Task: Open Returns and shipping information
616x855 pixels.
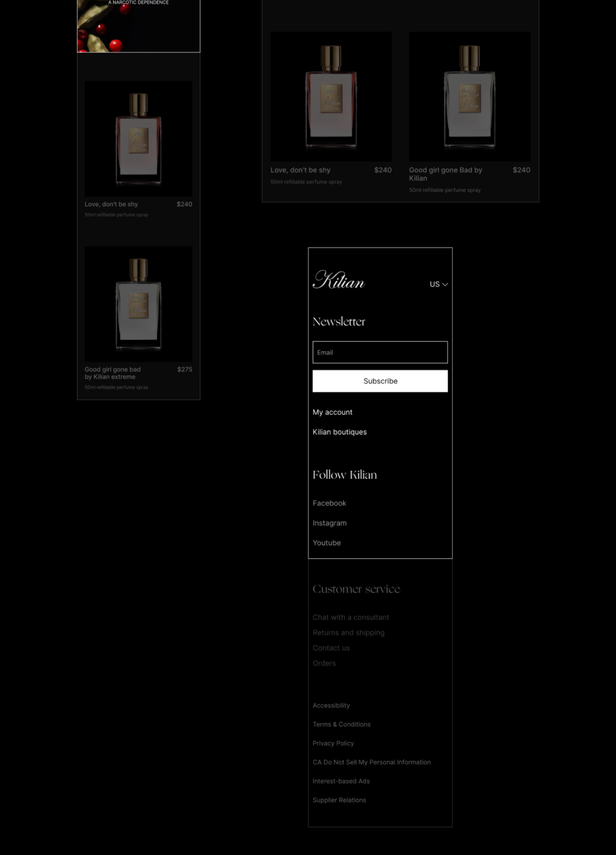Action: pos(348,632)
